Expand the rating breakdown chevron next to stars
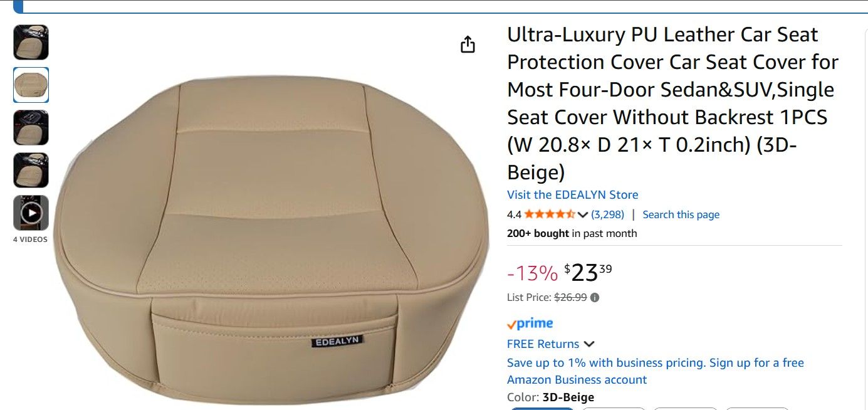The image size is (868, 410). click(x=583, y=215)
